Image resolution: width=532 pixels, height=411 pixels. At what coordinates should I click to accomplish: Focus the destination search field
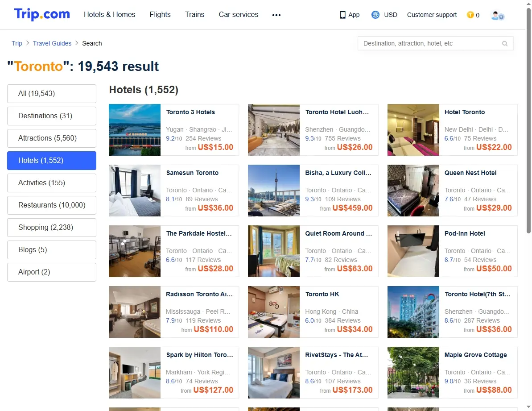(436, 43)
